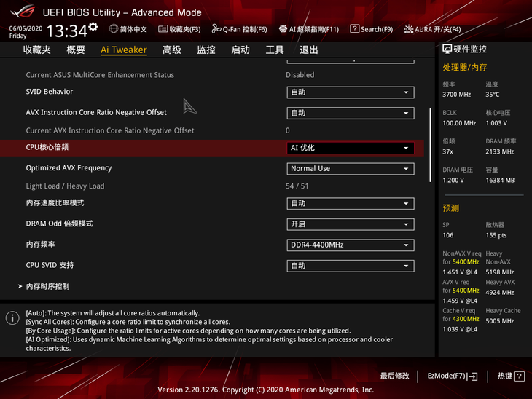Switch to 工具 tab

(x=275, y=50)
